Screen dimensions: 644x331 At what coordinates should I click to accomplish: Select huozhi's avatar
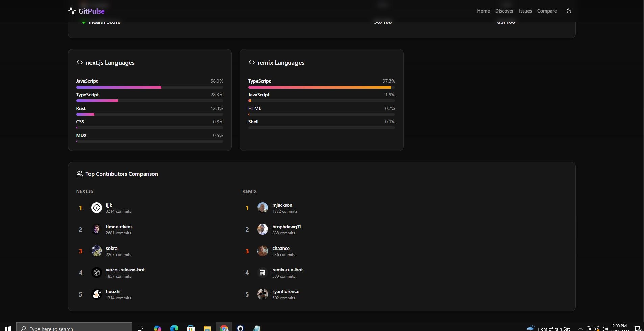(x=97, y=294)
